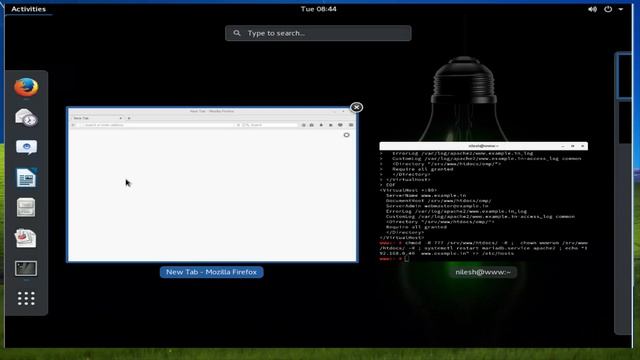
Task: Open the Files cabinet icon in dock
Action: pos(26,207)
